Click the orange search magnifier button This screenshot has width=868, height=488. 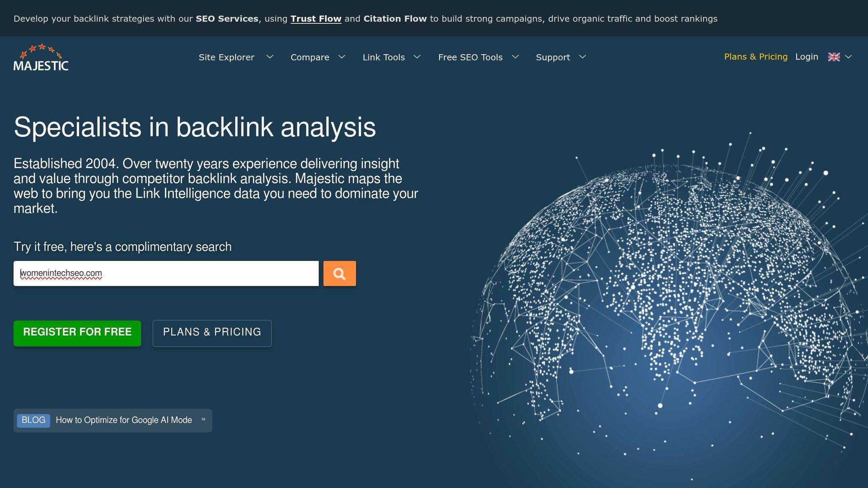pyautogui.click(x=339, y=274)
